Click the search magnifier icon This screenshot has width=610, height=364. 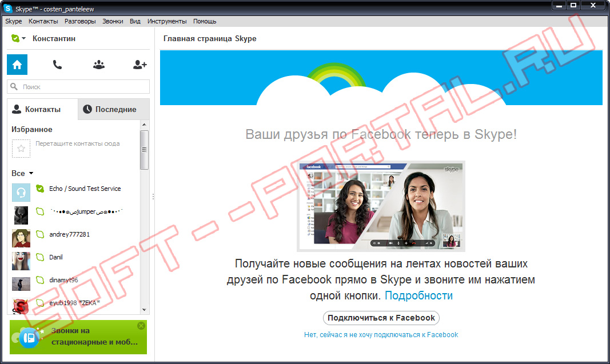tap(14, 86)
